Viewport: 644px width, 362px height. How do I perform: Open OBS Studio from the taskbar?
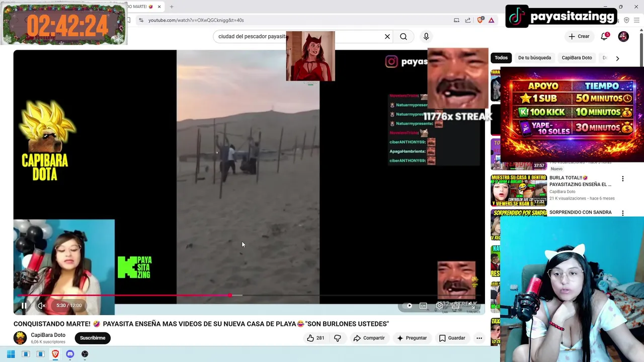(85, 354)
